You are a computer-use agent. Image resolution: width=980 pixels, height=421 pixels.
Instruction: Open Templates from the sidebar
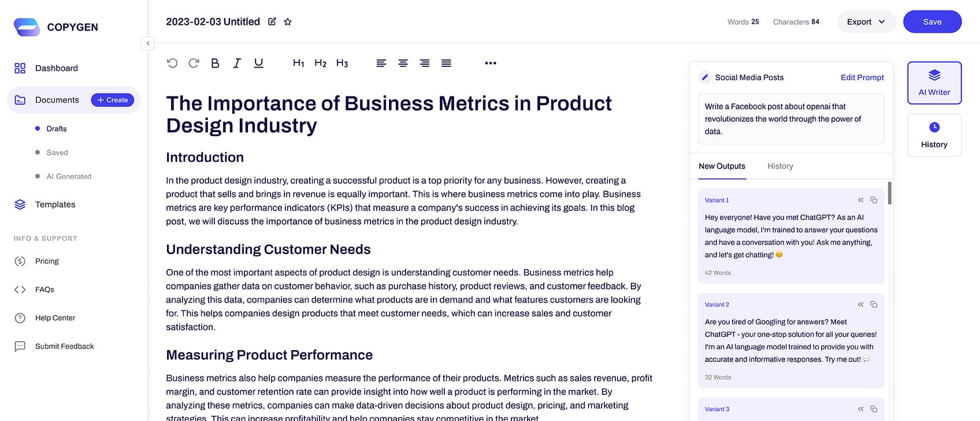point(55,204)
